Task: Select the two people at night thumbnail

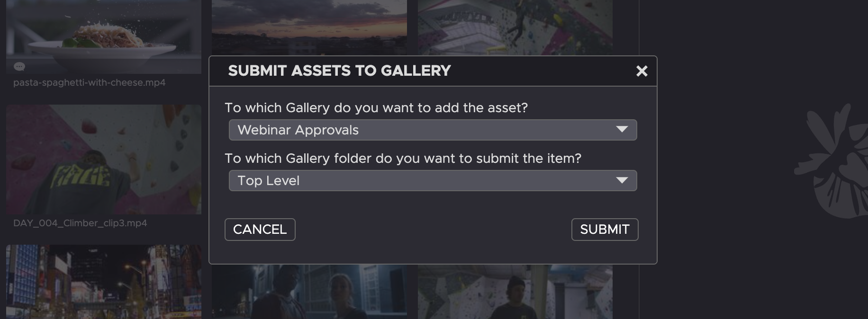Action: 309,291
